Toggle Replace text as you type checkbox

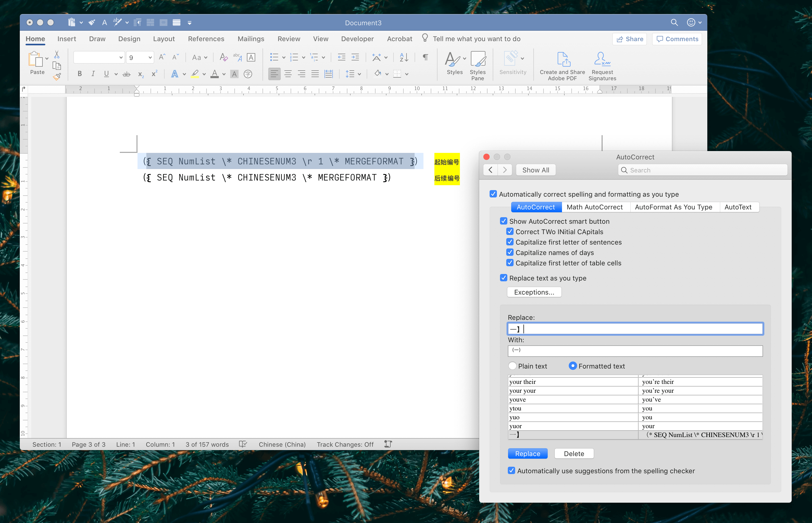504,278
